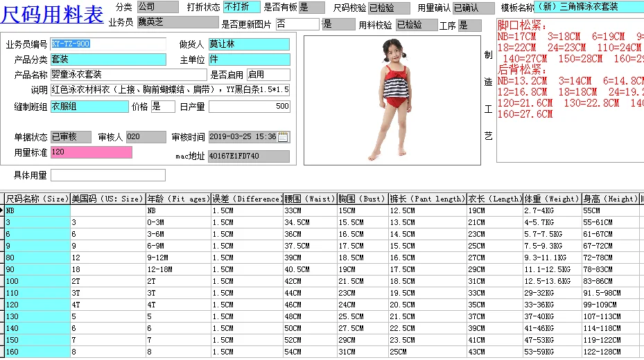Viewport: 644px width, 360px height.
Task: Click the length cell 43CM
Action: tap(495, 352)
